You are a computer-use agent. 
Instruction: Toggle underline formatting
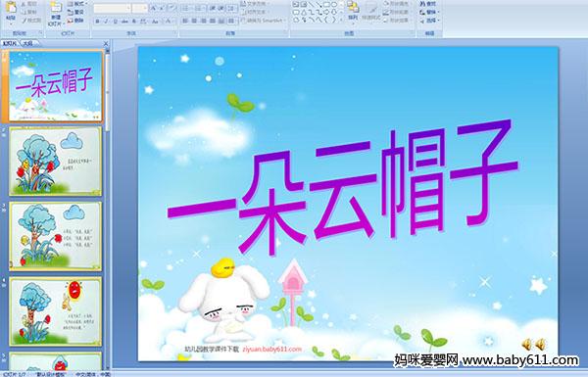pos(115,22)
